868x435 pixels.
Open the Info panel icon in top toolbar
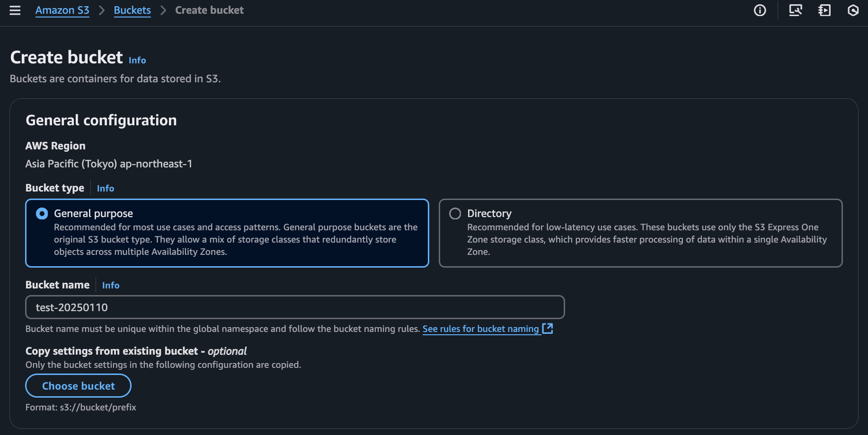click(x=760, y=10)
